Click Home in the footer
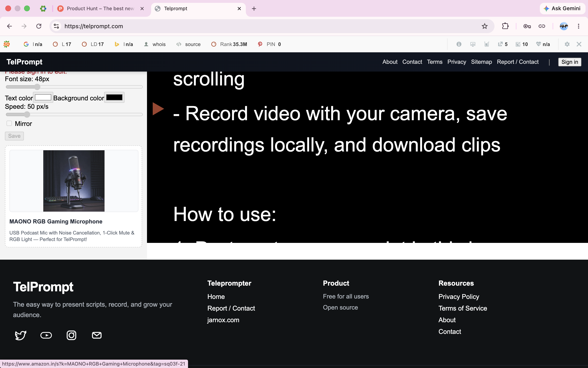Image resolution: width=588 pixels, height=368 pixels. 216,296
